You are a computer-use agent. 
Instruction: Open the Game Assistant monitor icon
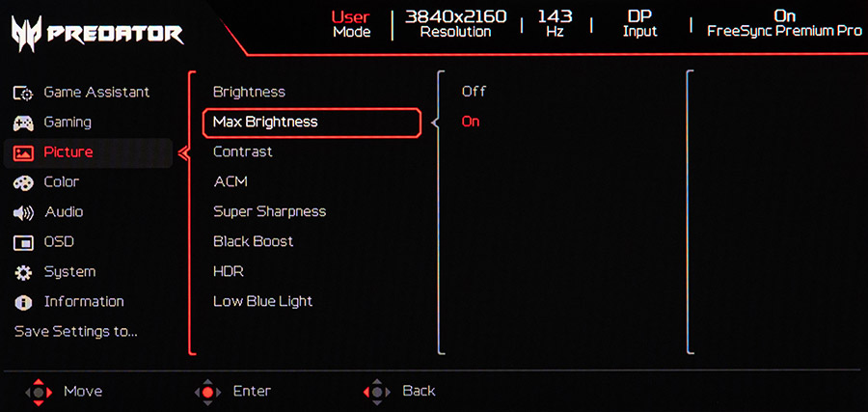(23, 93)
